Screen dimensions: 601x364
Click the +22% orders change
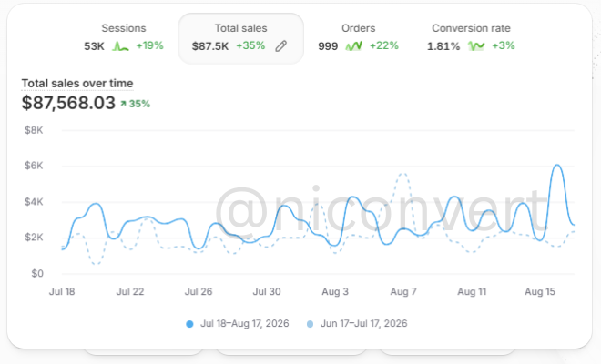(384, 45)
